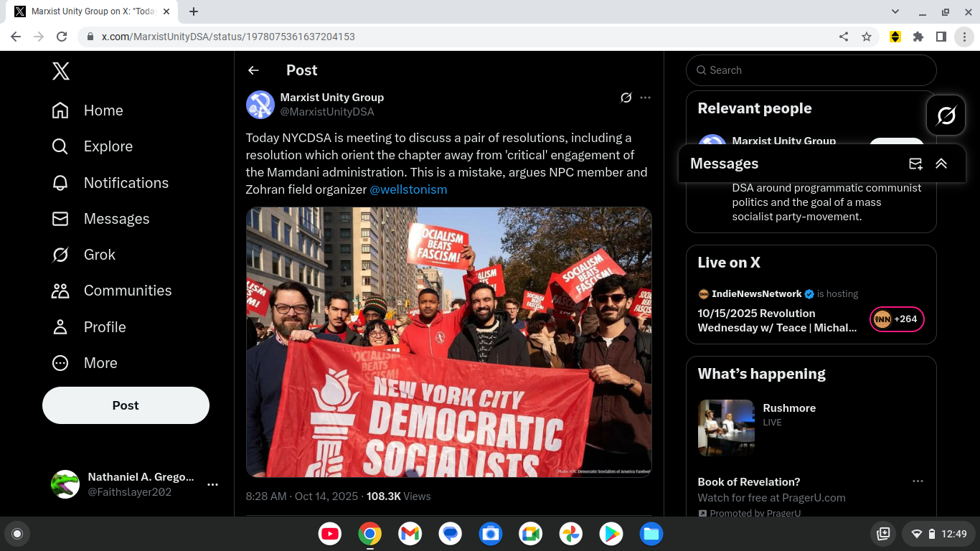Open Grok from the sidebar

coord(83,255)
